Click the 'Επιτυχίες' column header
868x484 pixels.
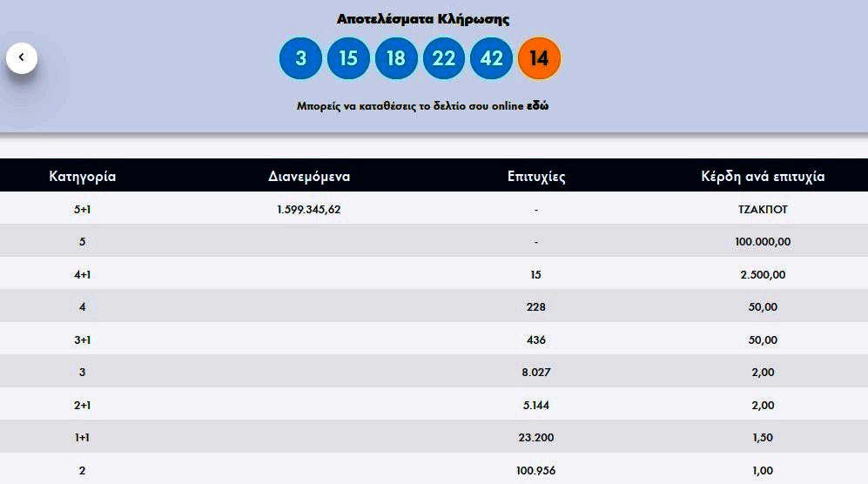536,177
